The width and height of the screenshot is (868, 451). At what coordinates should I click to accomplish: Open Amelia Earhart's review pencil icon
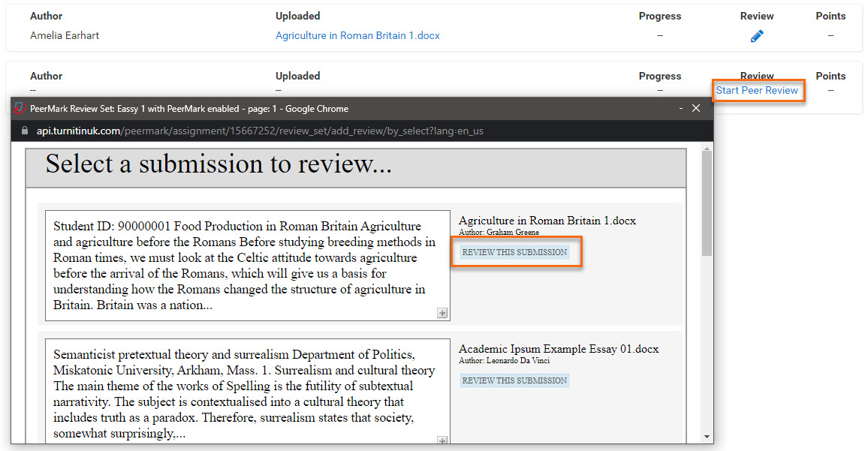click(x=757, y=36)
